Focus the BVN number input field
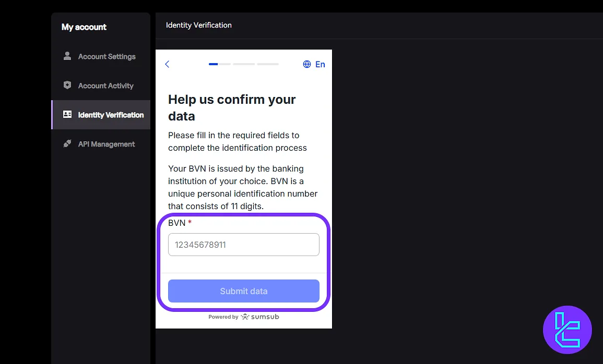 243,245
